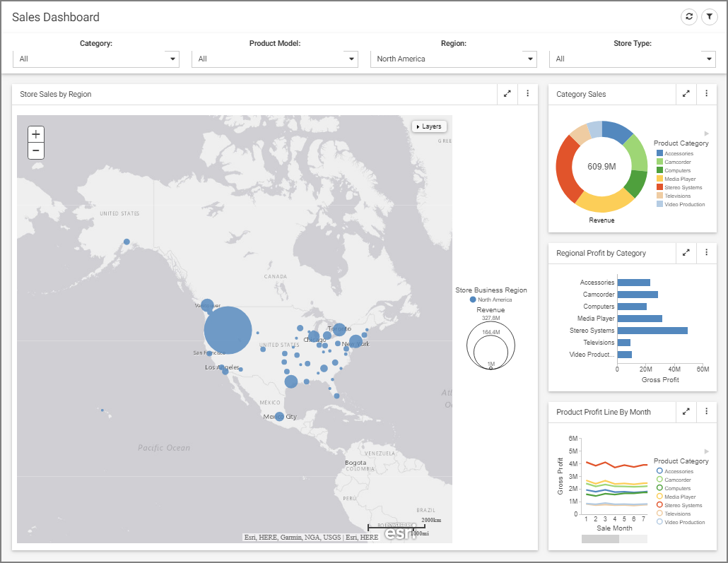Open the Region dropdown showing North America
The height and width of the screenshot is (563, 728).
click(453, 59)
